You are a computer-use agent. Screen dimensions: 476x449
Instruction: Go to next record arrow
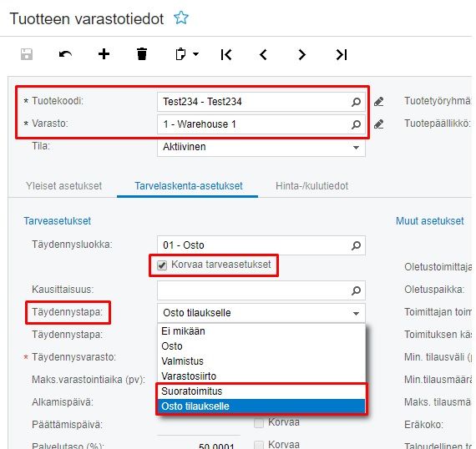pos(301,54)
